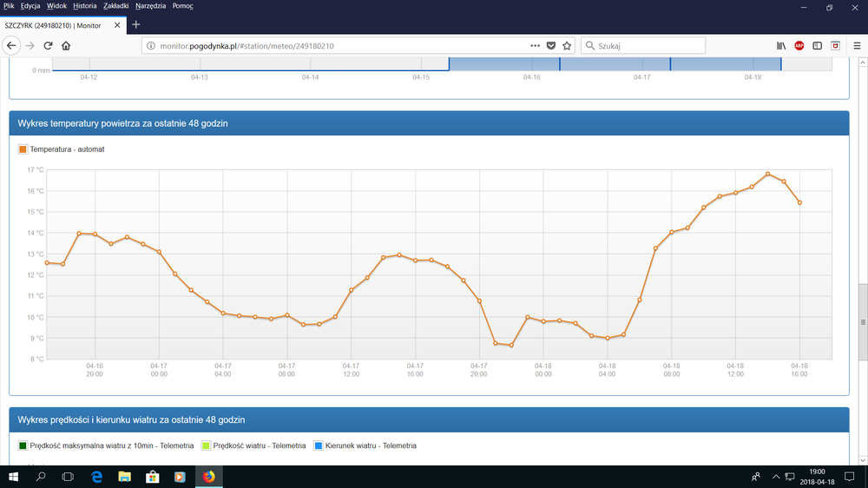Image resolution: width=868 pixels, height=488 pixels.
Task: Open the People icon in system tray
Action: pyautogui.click(x=756, y=477)
